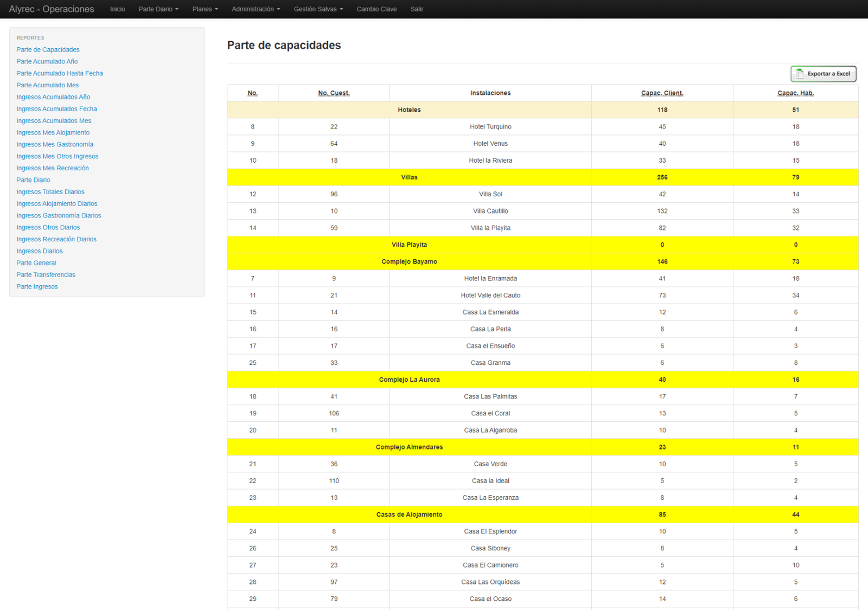Select Casa La Algarroba cell
Image resolution: width=868 pixels, height=610 pixels.
coord(490,430)
